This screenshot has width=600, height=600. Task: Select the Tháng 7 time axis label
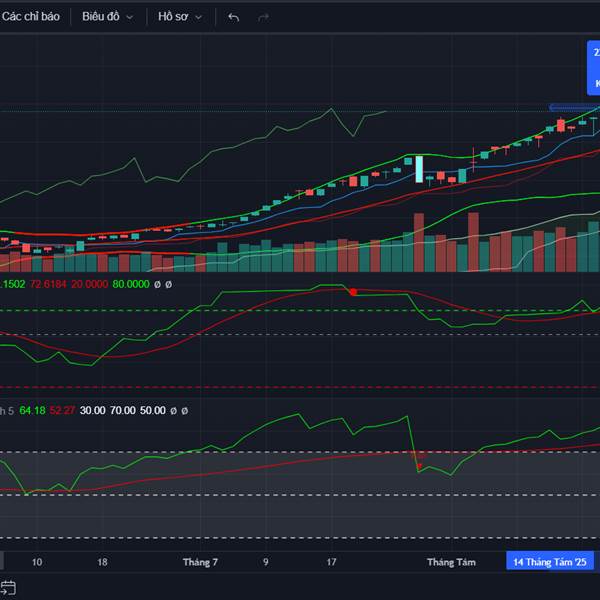point(200,562)
